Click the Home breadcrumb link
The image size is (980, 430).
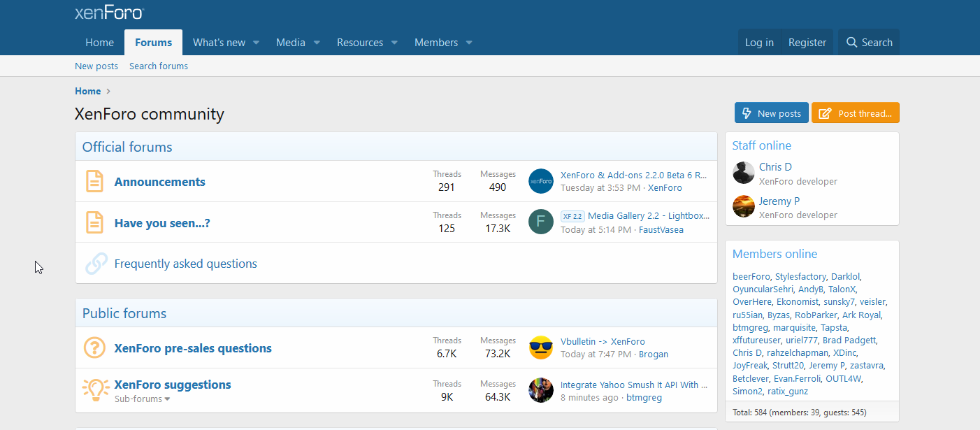click(x=88, y=91)
